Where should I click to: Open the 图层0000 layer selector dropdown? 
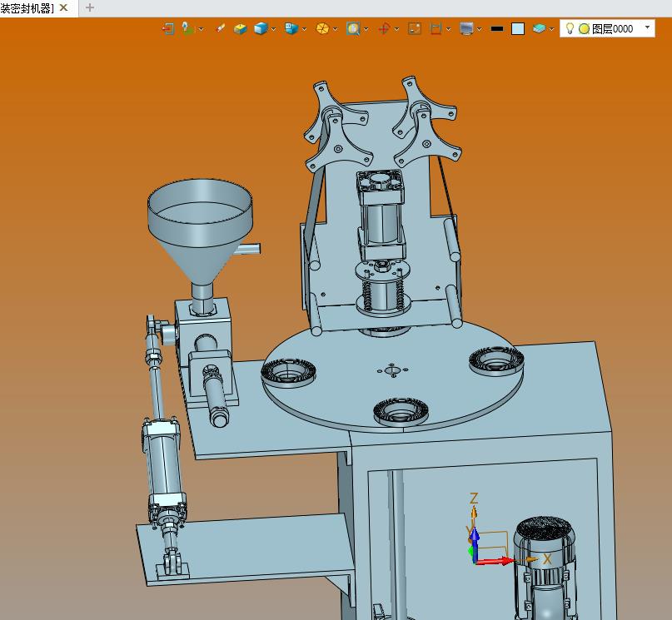click(x=647, y=27)
